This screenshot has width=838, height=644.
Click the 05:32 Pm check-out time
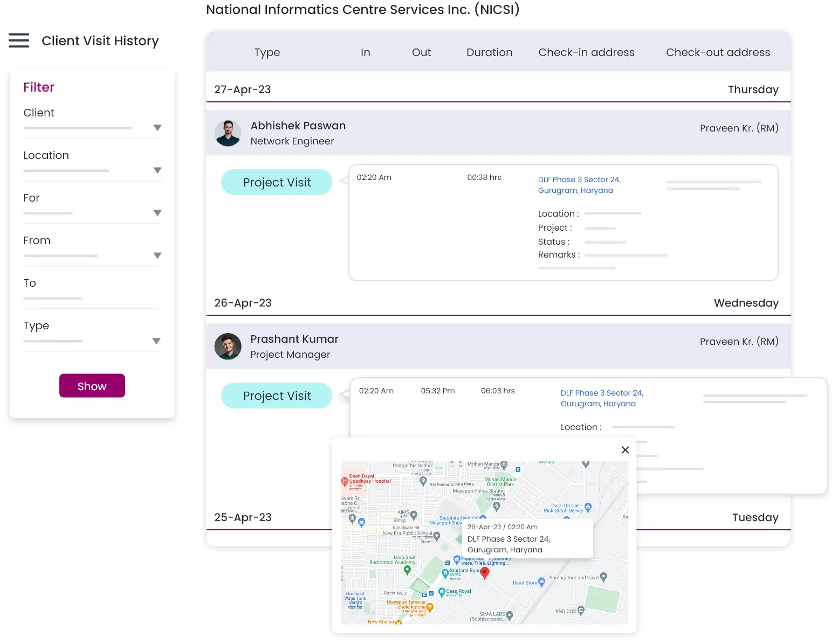[x=438, y=391]
